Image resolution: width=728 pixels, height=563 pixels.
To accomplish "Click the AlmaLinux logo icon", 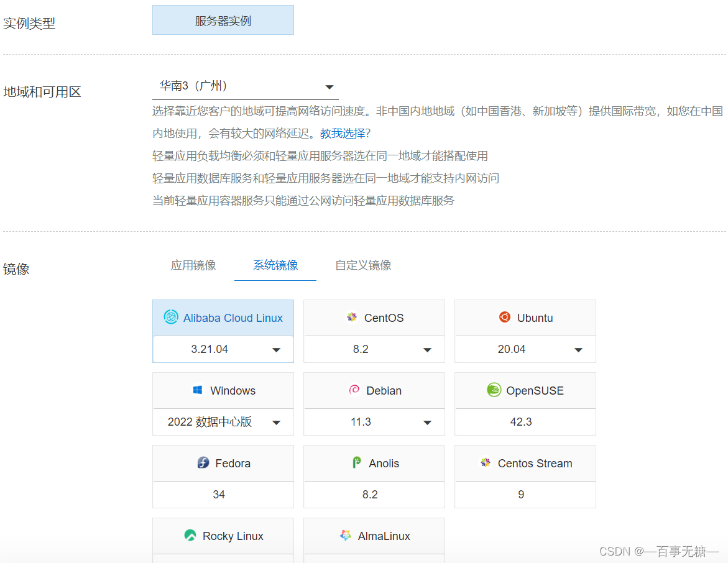I will 346,535.
